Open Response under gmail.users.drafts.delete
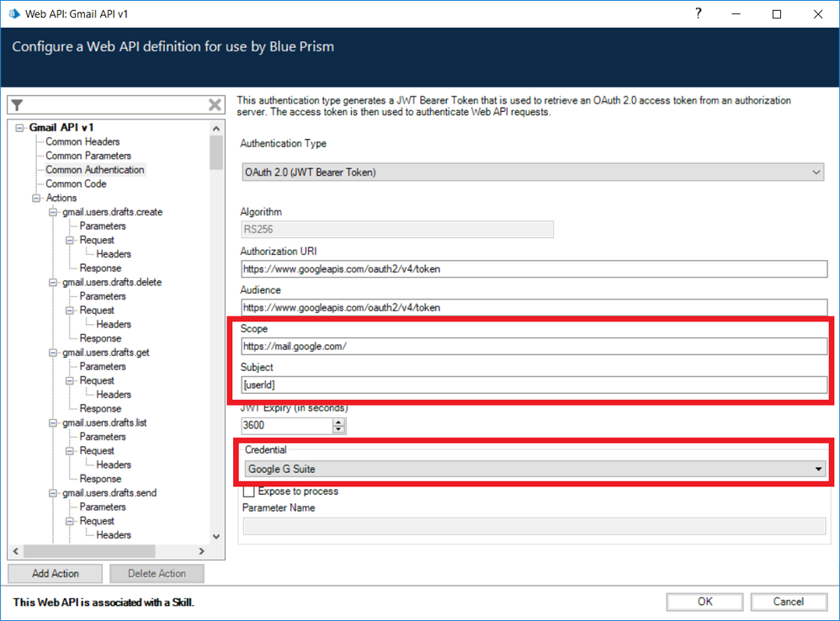This screenshot has width=840, height=621. click(x=101, y=338)
